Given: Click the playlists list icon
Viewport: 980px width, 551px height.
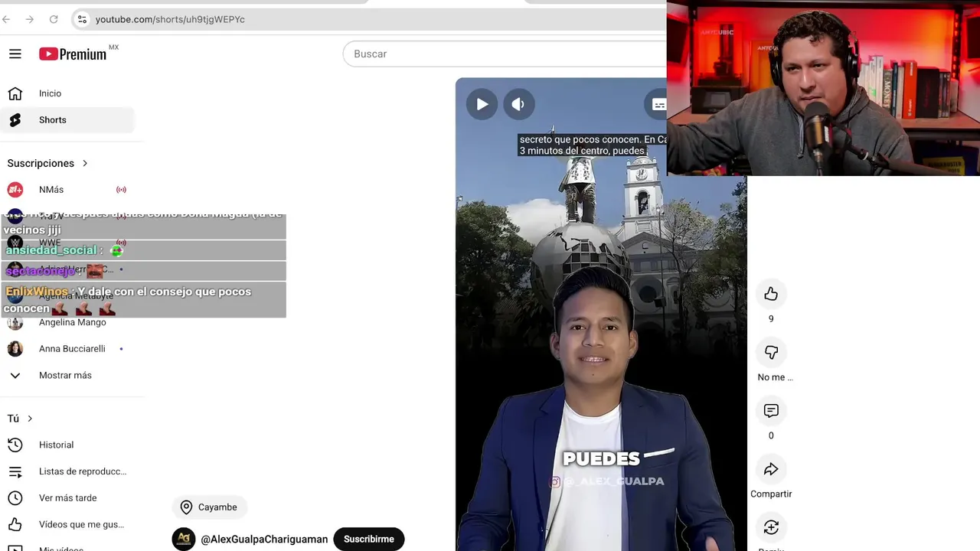Looking at the screenshot, I should 15,471.
